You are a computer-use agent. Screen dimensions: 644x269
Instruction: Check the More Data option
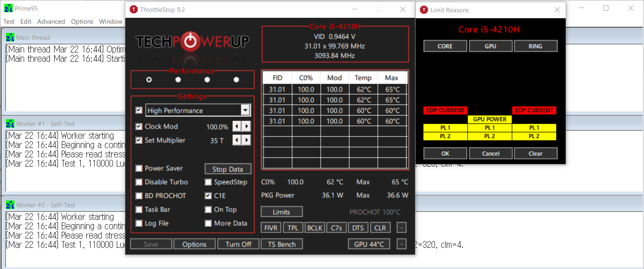(208, 223)
